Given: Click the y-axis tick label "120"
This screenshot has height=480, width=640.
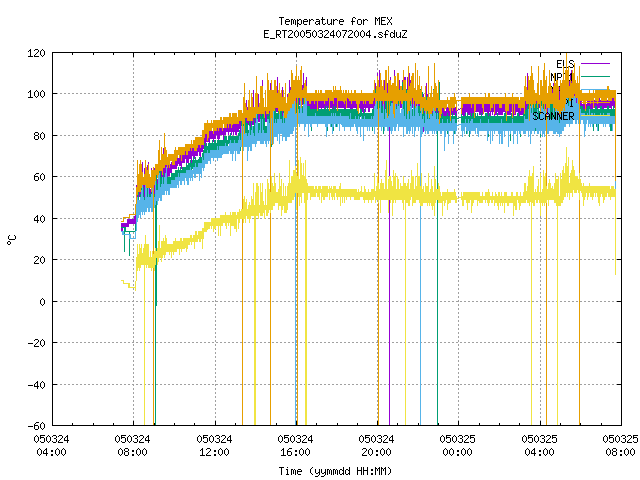Looking at the screenshot, I should coord(36,53).
